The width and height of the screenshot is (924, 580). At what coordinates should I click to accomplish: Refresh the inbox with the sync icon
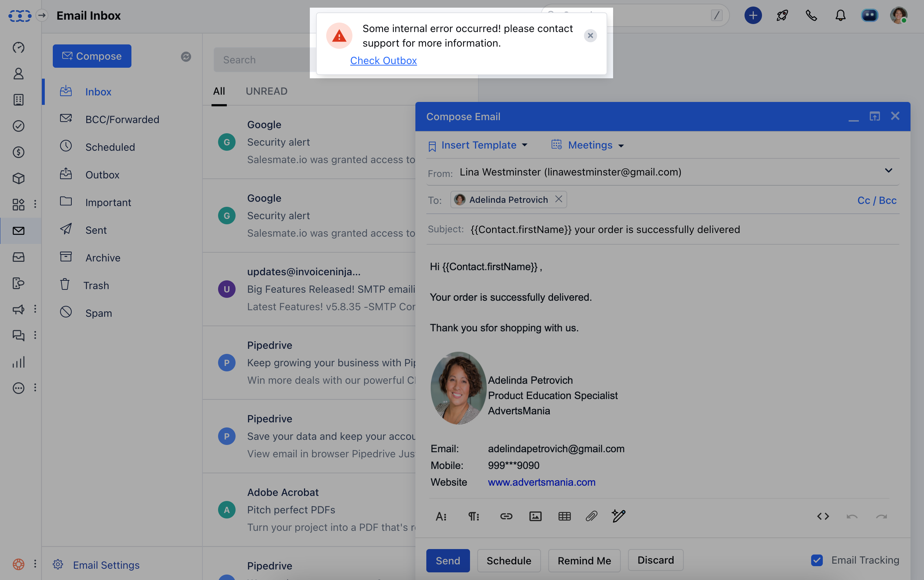(x=186, y=57)
